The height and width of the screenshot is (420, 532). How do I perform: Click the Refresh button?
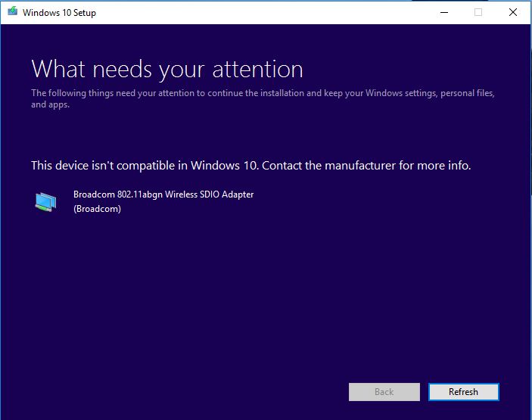tap(463, 392)
